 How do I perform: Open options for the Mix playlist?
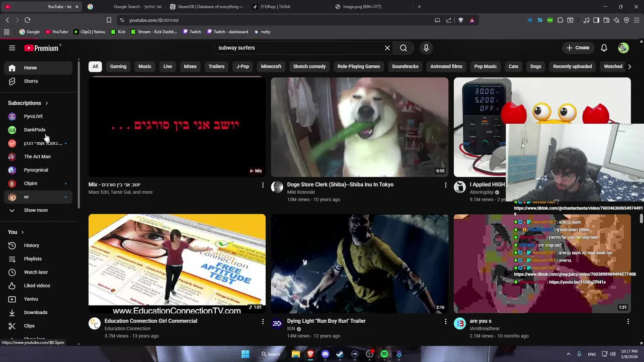point(263,185)
